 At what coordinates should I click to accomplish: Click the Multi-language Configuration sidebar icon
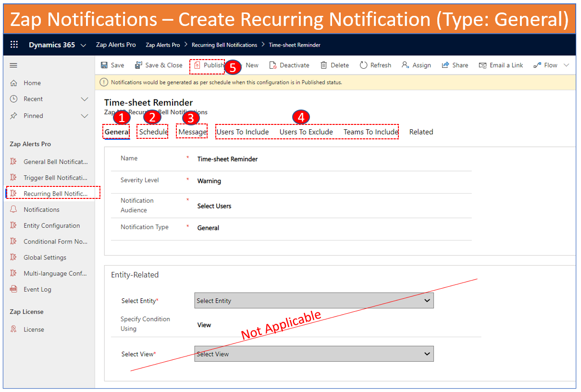click(x=13, y=273)
